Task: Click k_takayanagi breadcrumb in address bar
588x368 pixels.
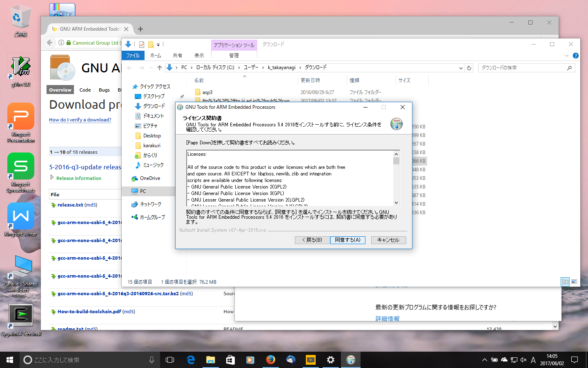Action: click(281, 68)
